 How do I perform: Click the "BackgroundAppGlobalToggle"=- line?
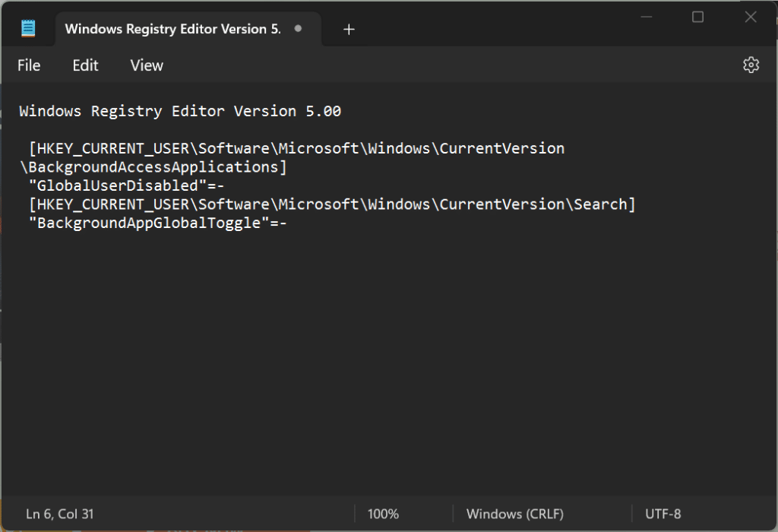click(158, 223)
